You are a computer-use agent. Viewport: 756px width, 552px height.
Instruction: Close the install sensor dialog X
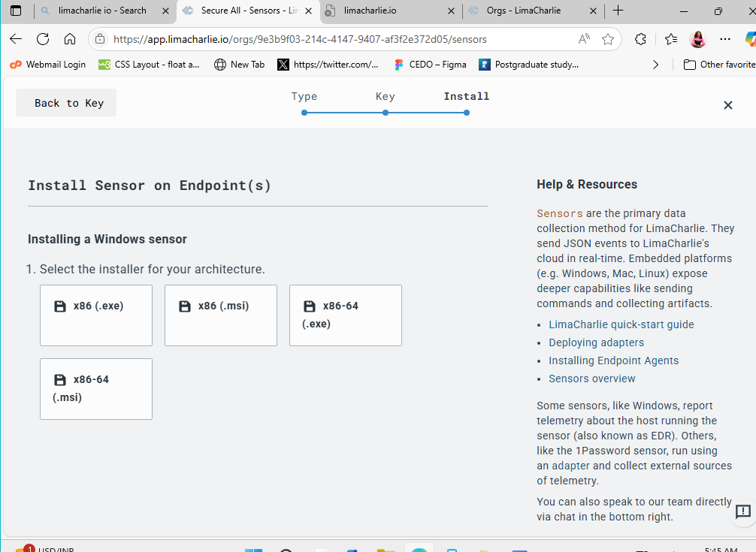(728, 105)
